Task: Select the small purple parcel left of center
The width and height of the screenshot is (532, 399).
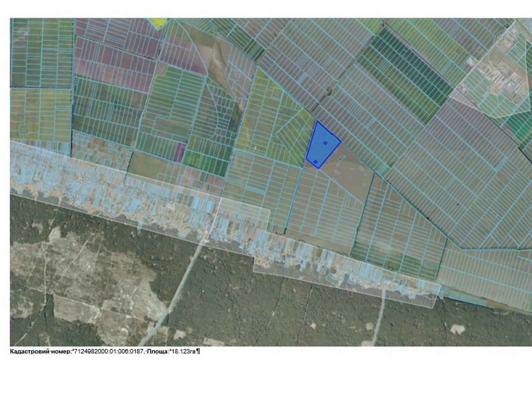Action: (180, 152)
